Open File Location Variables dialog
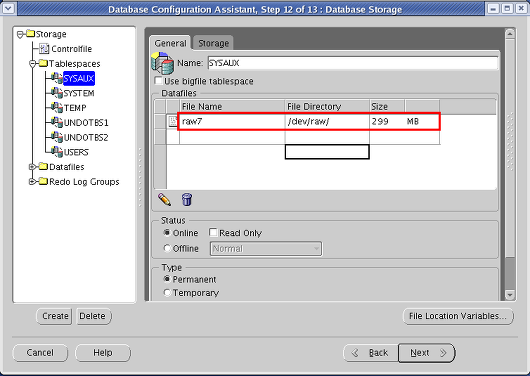The height and width of the screenshot is (376, 530). 458,316
